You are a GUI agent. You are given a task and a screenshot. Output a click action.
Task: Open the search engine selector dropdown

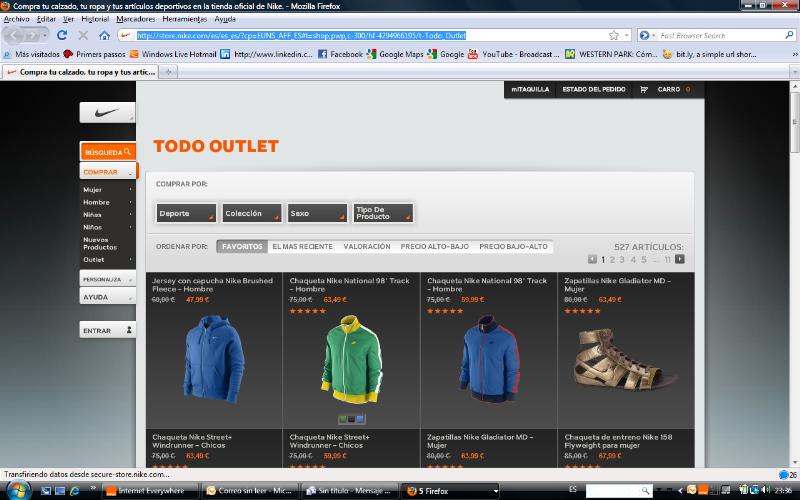[646, 35]
